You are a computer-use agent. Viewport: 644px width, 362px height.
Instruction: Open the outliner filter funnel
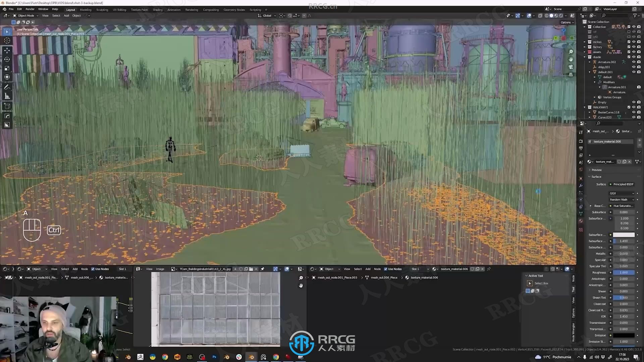635,15
